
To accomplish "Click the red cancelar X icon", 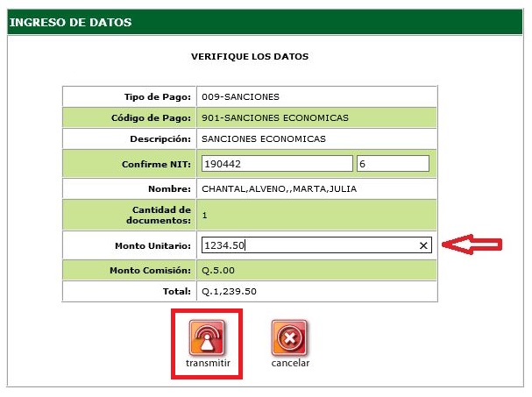I will coord(289,337).
